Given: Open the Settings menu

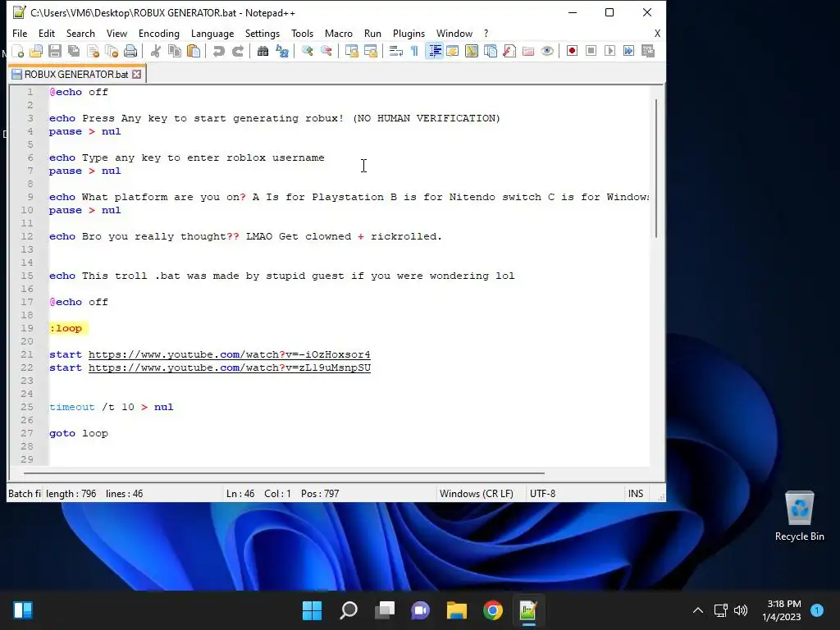Looking at the screenshot, I should (262, 33).
